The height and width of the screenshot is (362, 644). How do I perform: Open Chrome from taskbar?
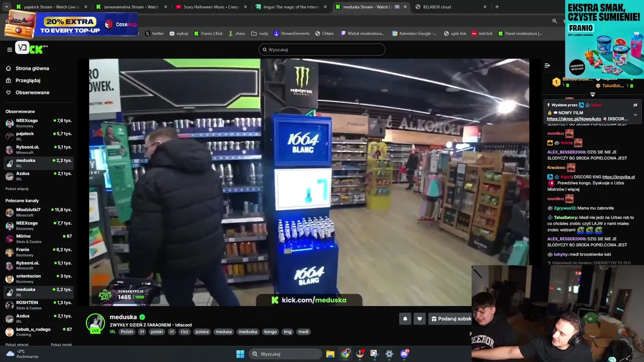click(345, 354)
